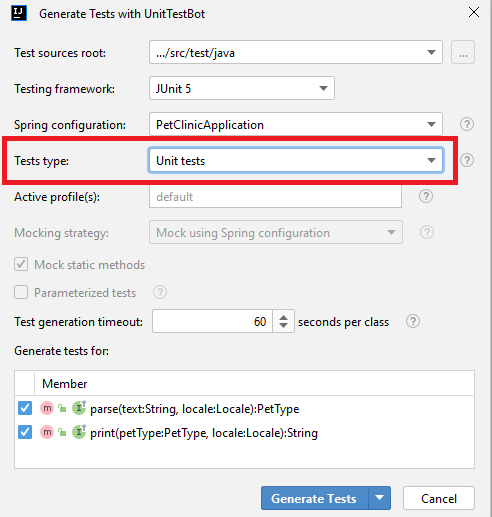Increase the timeout with stepper up arrow
This screenshot has height=517, width=492.
[x=283, y=316]
